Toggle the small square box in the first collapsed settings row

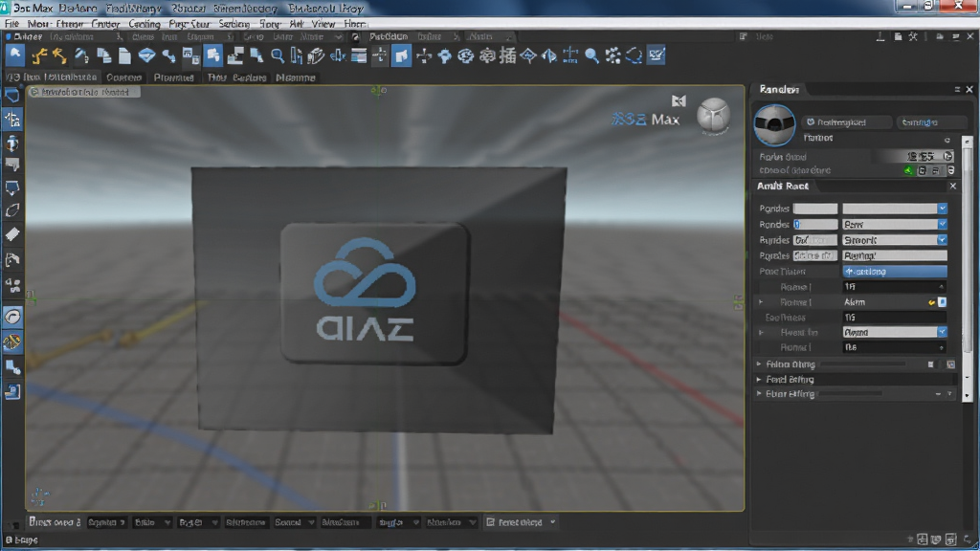tap(930, 364)
